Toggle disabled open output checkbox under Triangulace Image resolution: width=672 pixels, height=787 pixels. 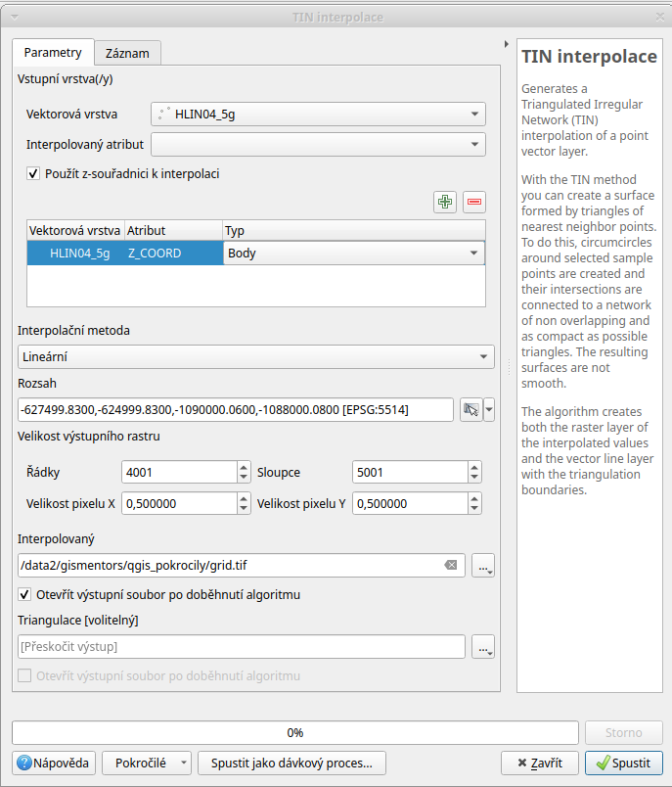[24, 675]
